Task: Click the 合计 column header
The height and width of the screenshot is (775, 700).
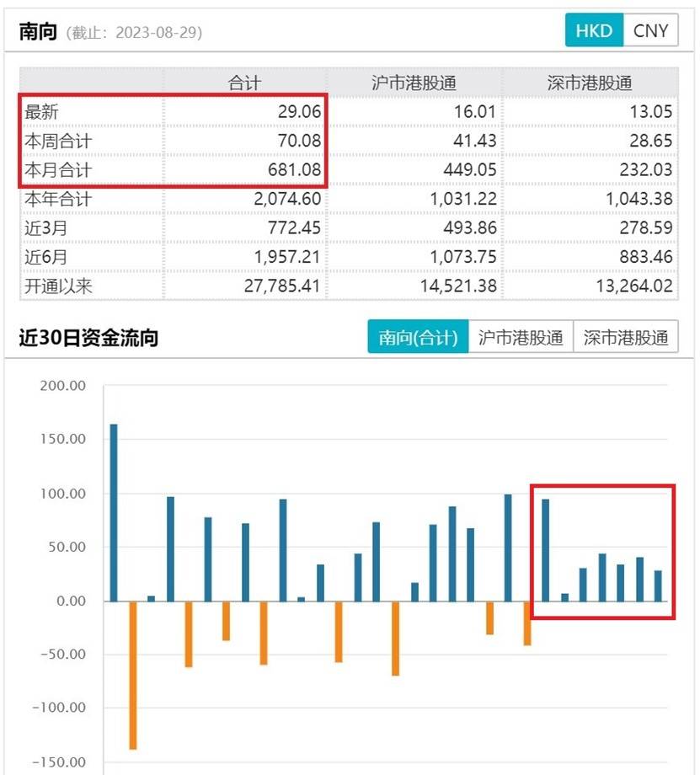Action: (244, 83)
